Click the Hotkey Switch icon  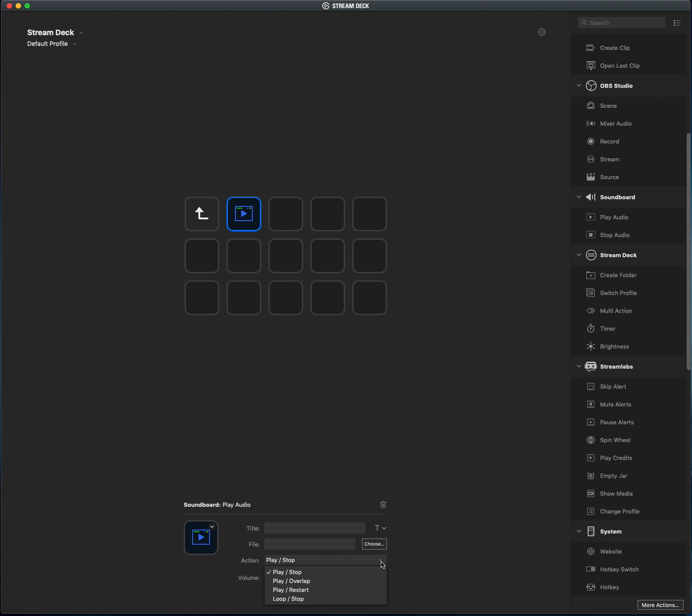coord(591,569)
